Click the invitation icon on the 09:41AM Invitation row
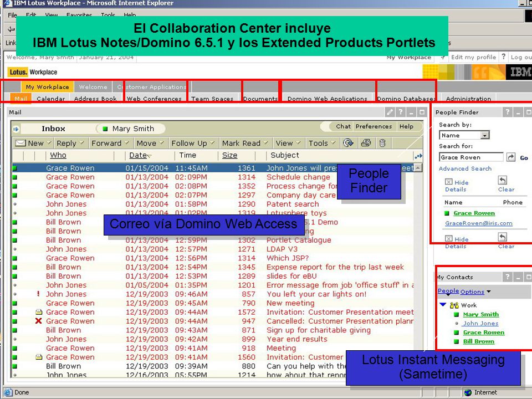Image resolution: width=532 pixels, height=399 pixels. pos(39,357)
